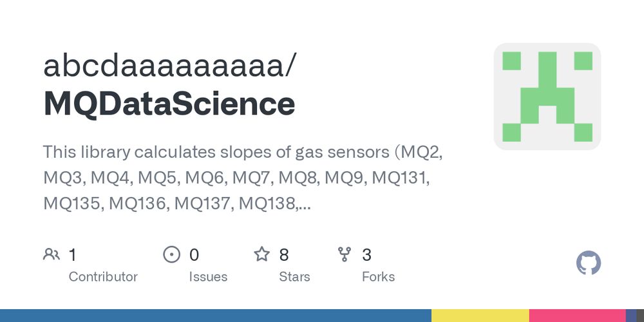Click the green identicon avatar image
Screen dimensions: 644x322
coord(547,97)
